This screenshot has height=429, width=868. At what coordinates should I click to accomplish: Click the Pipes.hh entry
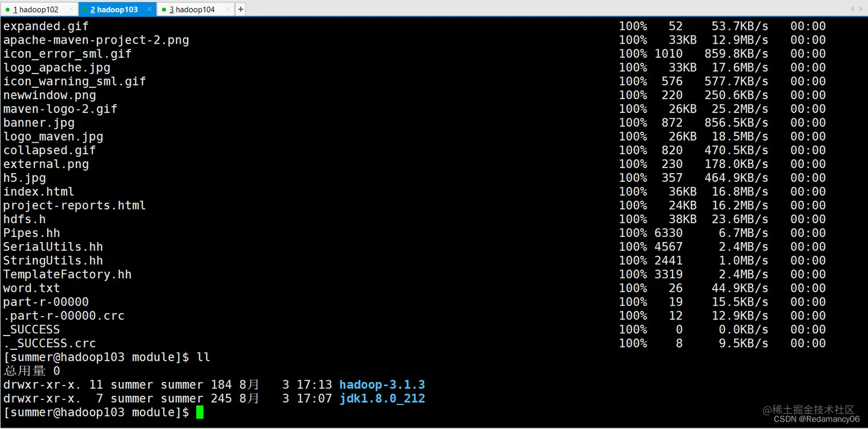click(32, 232)
